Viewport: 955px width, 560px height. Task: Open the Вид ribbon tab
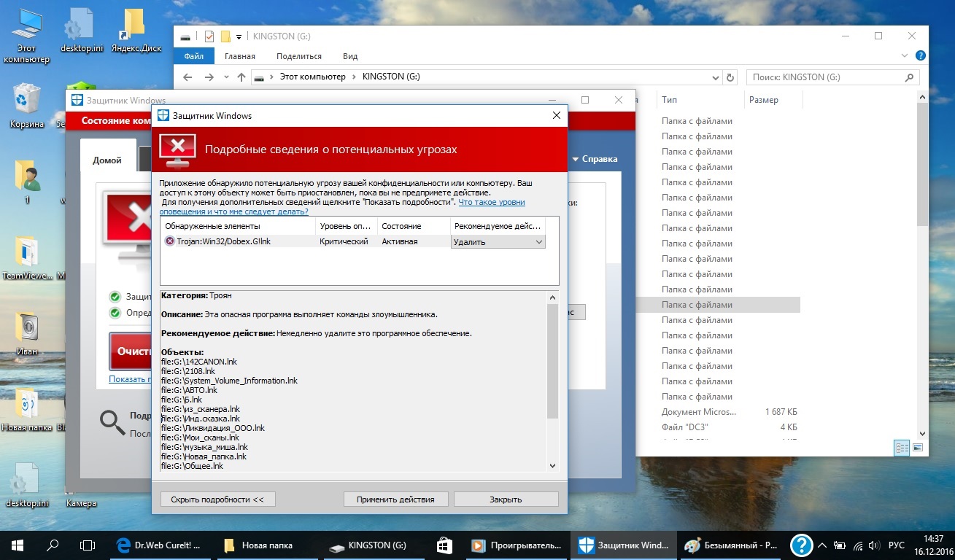[x=350, y=56]
